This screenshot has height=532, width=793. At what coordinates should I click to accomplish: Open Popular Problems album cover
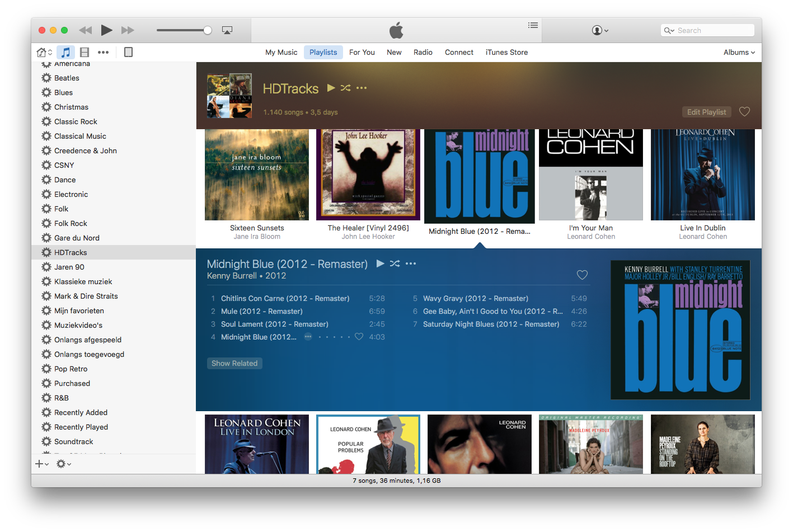tap(368, 444)
